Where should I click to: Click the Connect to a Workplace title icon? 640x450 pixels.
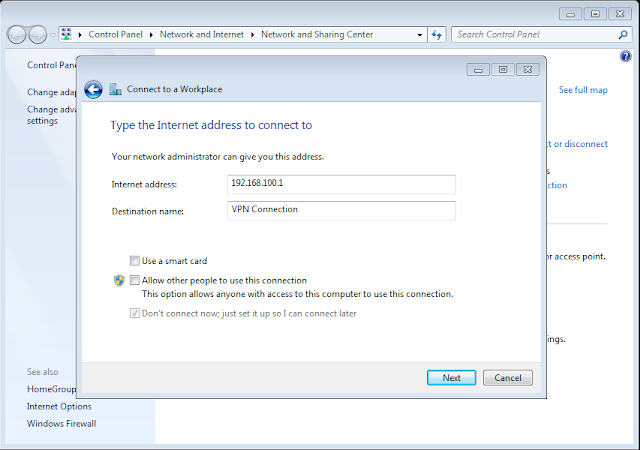116,89
